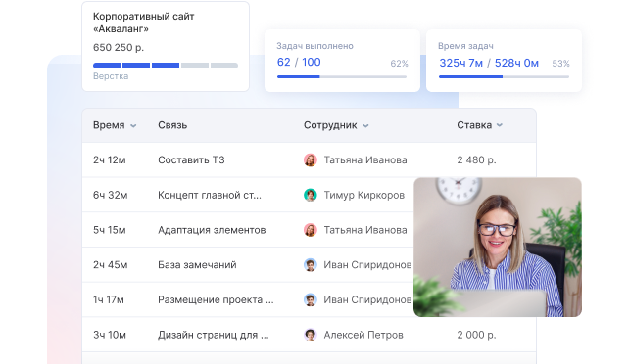Open the Дизайн страниц для ... task
Viewport: 629px width, 364px height.
(x=214, y=335)
